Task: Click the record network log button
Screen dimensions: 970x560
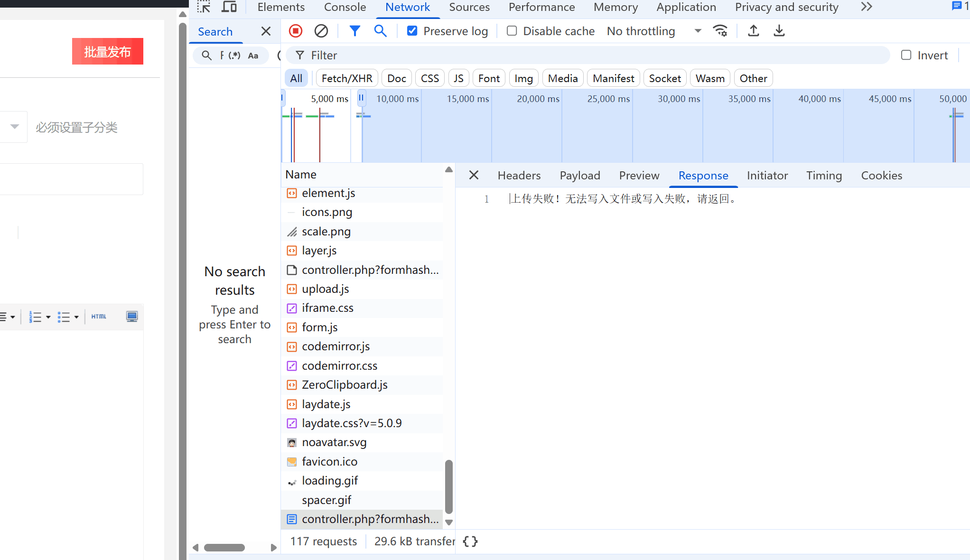Action: [x=295, y=31]
